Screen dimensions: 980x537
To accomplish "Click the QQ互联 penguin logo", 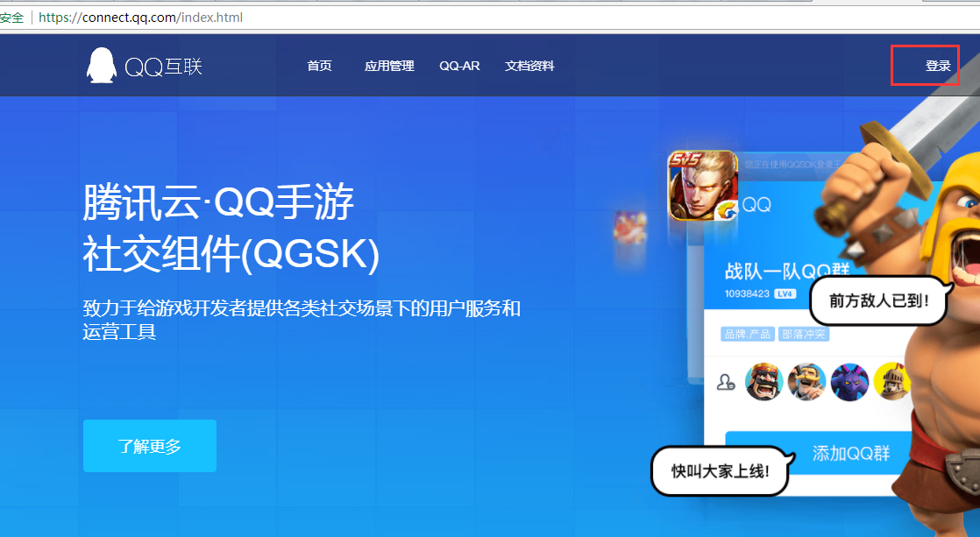I will (101, 65).
